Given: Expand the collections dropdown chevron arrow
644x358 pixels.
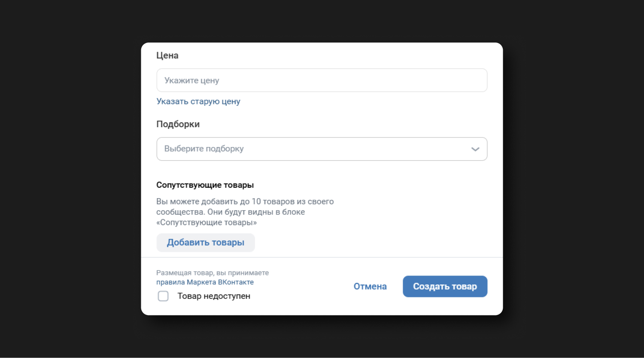Looking at the screenshot, I should click(x=475, y=149).
